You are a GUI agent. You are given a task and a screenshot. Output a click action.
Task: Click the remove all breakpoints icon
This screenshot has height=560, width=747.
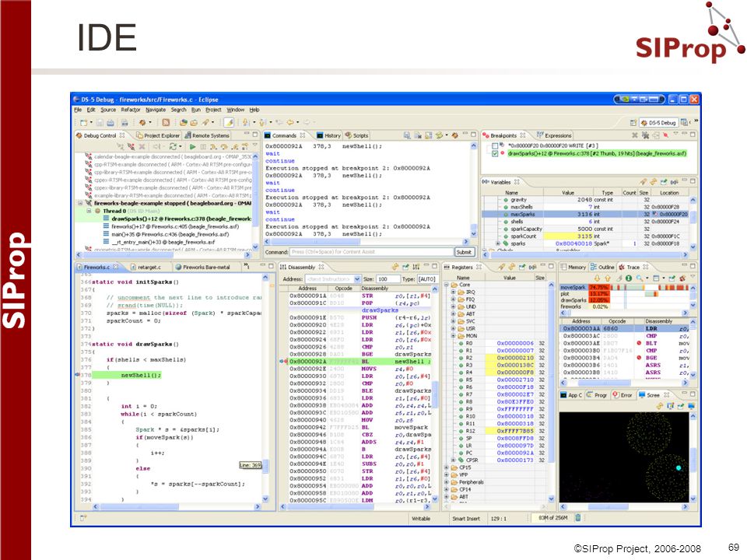(x=645, y=135)
